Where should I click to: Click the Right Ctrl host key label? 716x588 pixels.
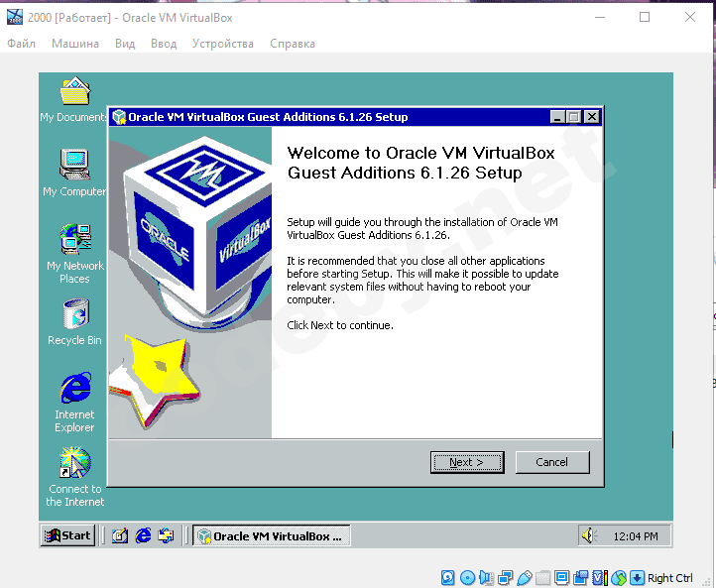tap(669, 578)
